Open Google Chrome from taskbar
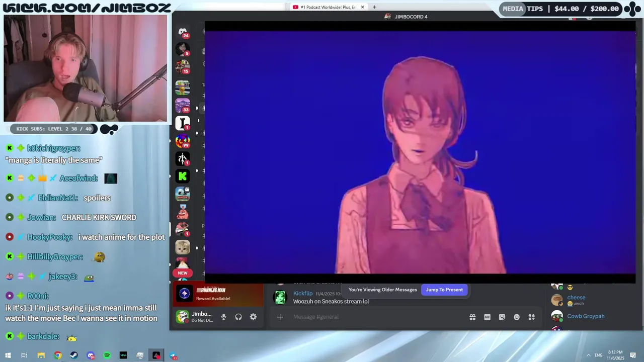The image size is (644, 362). (x=58, y=355)
